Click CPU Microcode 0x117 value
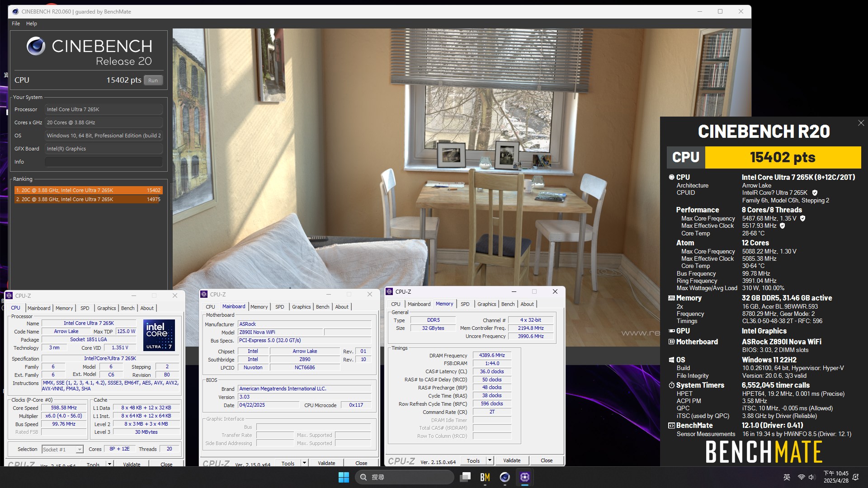The image size is (868, 488). (x=356, y=405)
